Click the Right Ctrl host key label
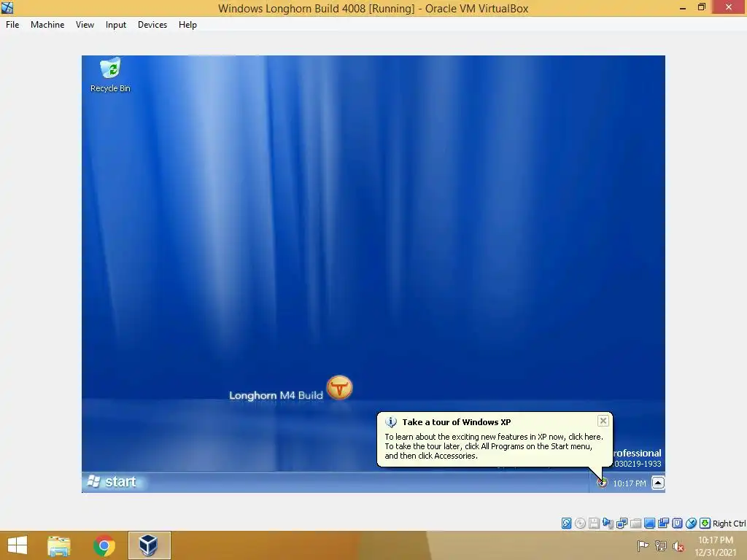 coord(729,524)
